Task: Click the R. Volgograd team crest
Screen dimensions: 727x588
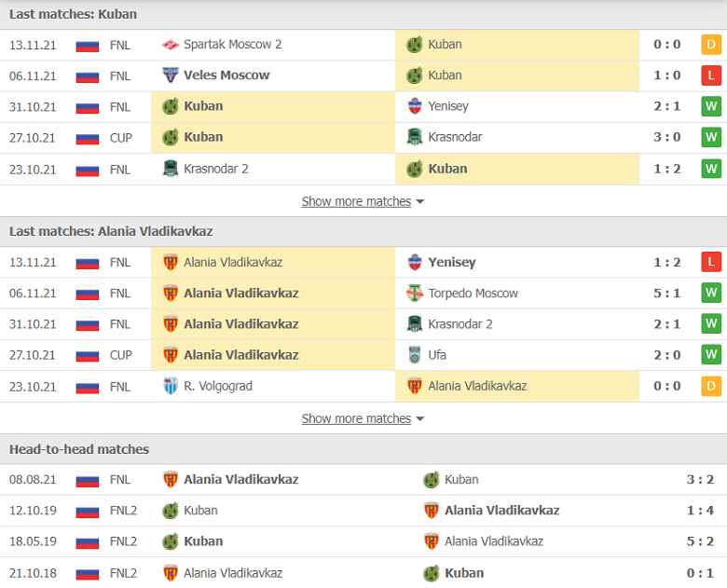Action: [x=171, y=387]
